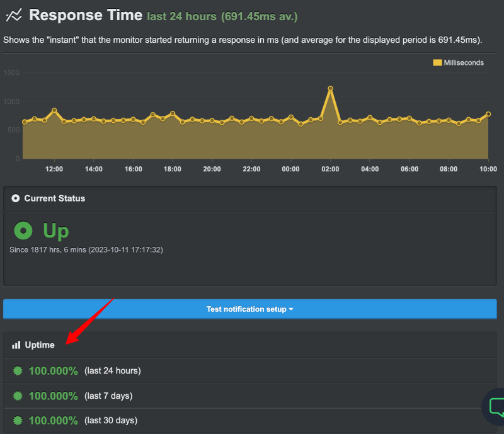Click the Milliseconds legend label
Viewport: 504px width, 434px height.
pos(464,63)
